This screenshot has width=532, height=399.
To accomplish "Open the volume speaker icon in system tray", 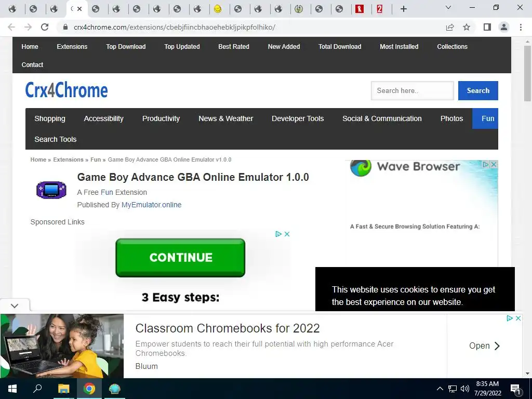I will click(465, 389).
